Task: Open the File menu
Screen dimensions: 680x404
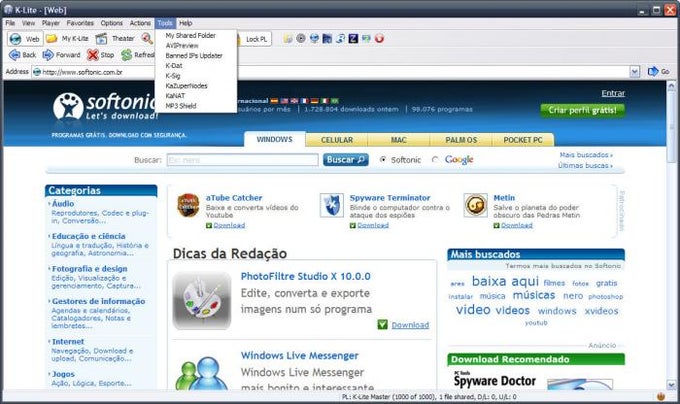Action: 10,23
